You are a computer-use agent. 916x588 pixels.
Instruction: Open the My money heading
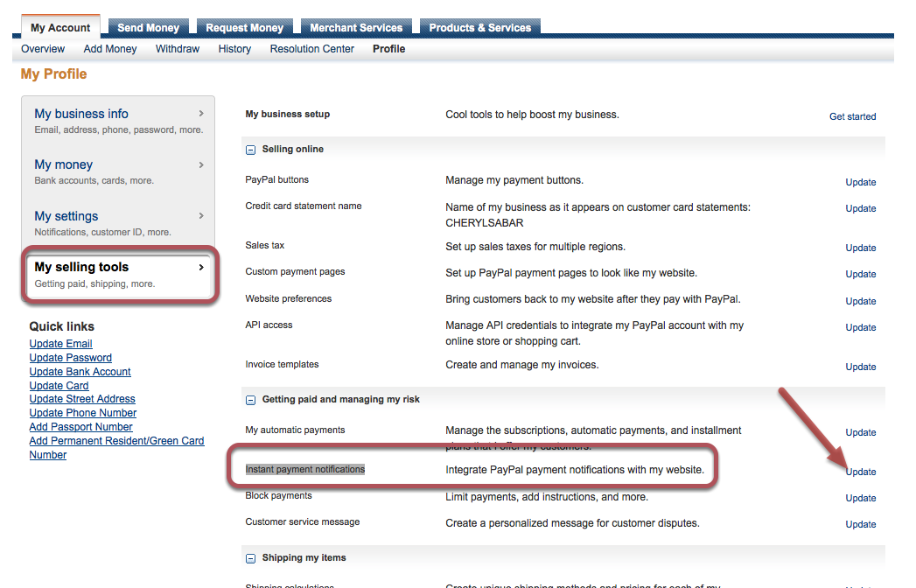pos(64,164)
